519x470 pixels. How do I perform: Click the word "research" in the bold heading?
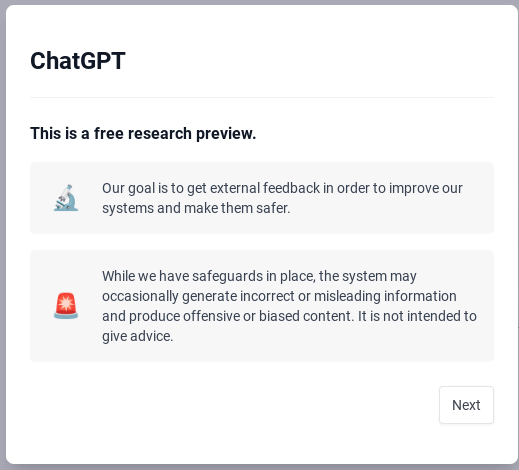tap(160, 133)
